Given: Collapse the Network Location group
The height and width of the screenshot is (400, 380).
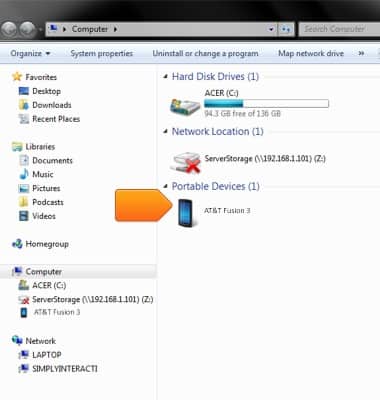Looking at the screenshot, I should pyautogui.click(x=165, y=132).
